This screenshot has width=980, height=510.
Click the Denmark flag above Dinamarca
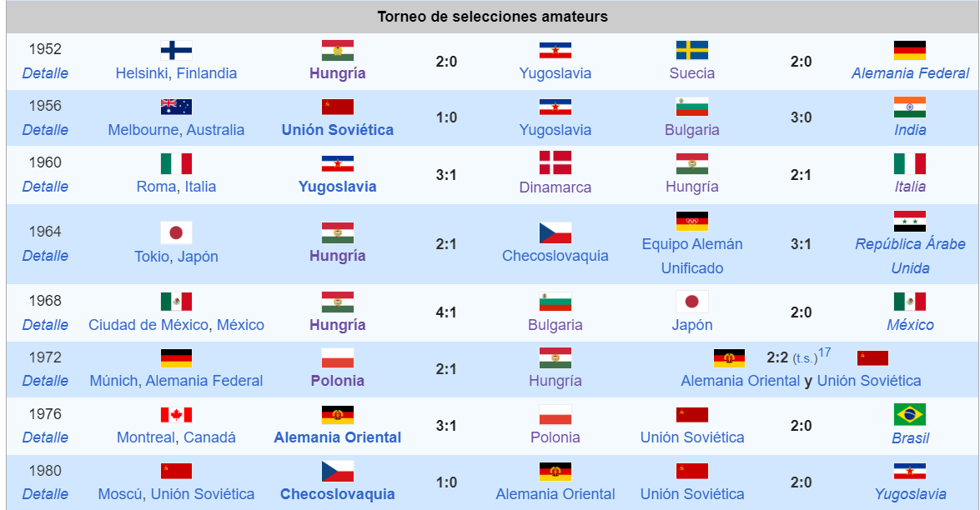tap(555, 163)
